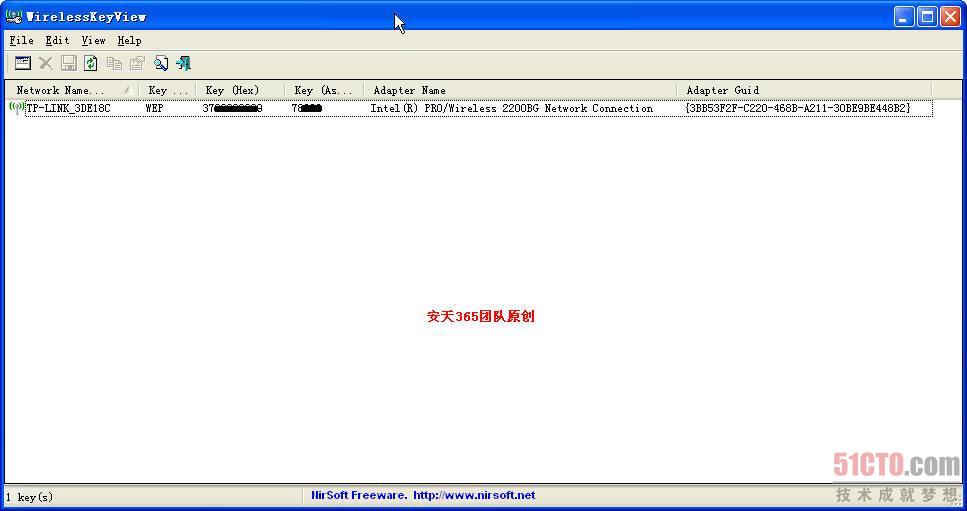Minimize the WirelessKeyView window

(903, 17)
